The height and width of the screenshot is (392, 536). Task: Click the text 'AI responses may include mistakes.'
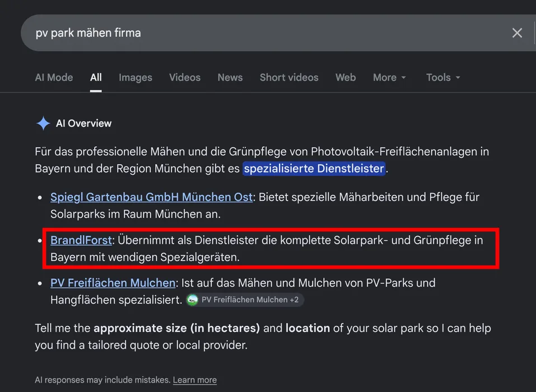[x=102, y=380]
